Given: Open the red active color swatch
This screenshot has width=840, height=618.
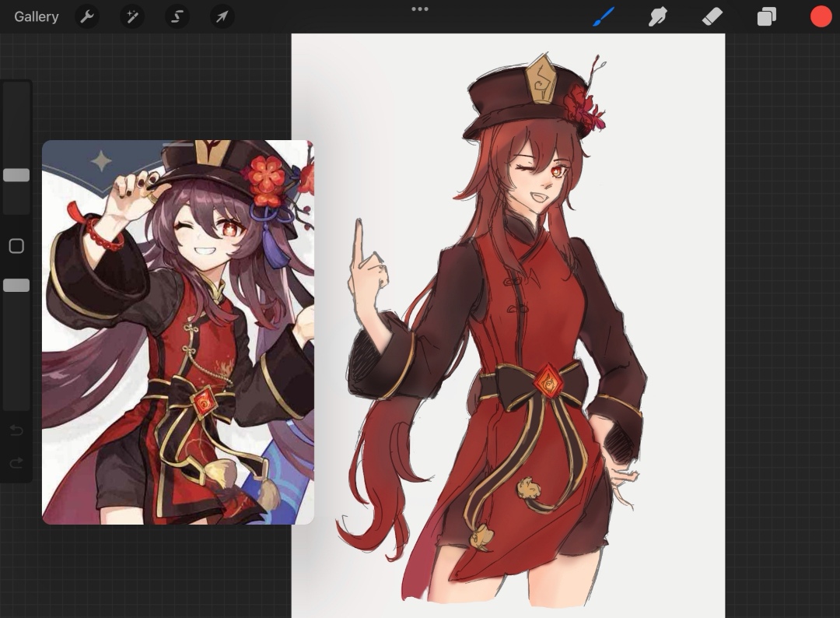Looking at the screenshot, I should (821, 16).
